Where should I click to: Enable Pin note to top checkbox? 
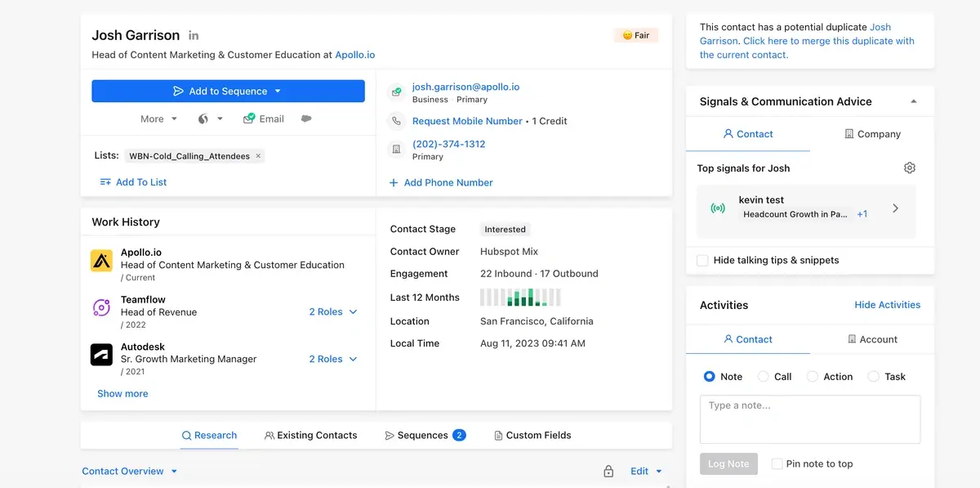tap(777, 463)
